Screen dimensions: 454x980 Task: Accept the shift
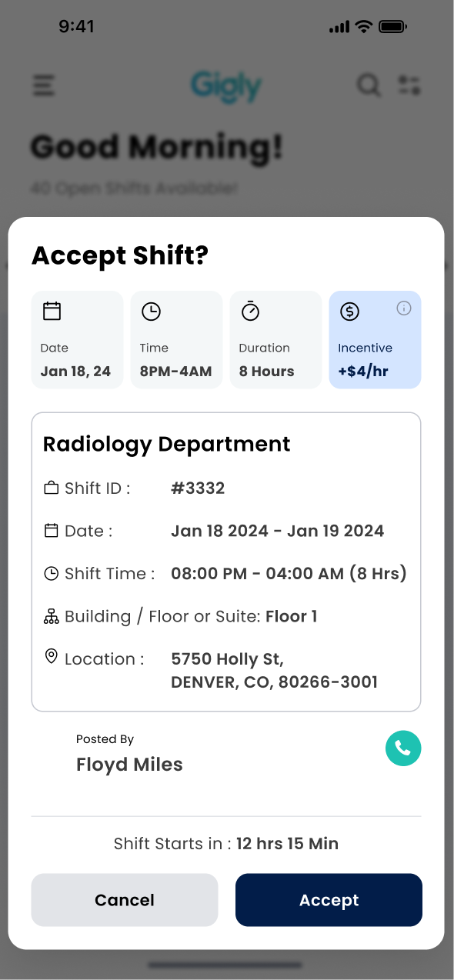[x=329, y=900]
